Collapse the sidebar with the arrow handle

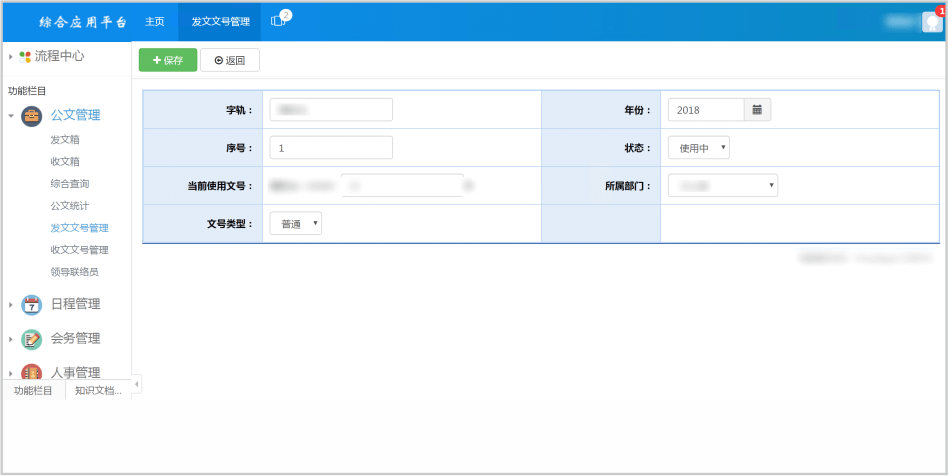click(137, 383)
